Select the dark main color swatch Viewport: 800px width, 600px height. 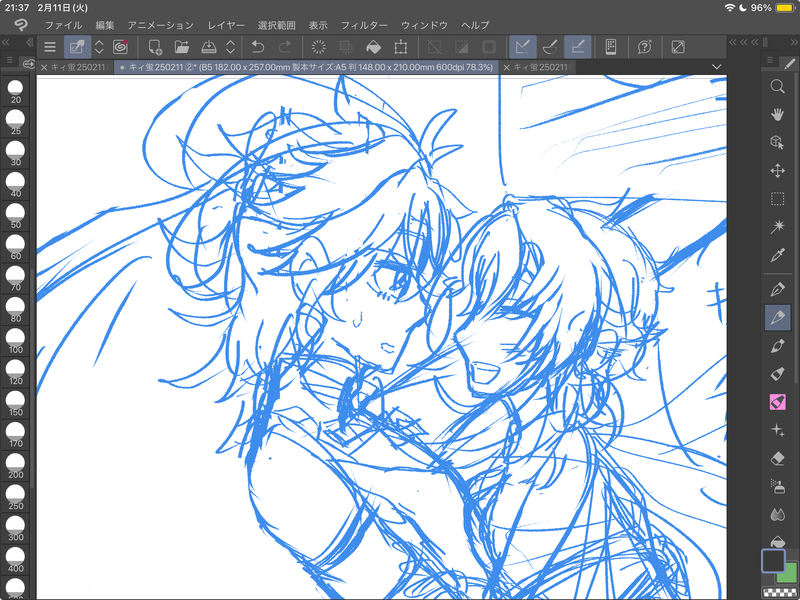(x=773, y=561)
